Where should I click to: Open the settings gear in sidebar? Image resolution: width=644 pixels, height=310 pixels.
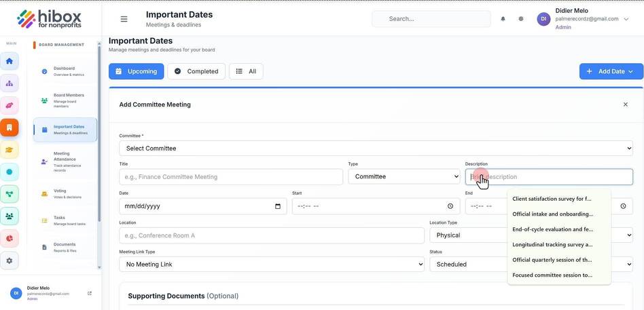10,260
